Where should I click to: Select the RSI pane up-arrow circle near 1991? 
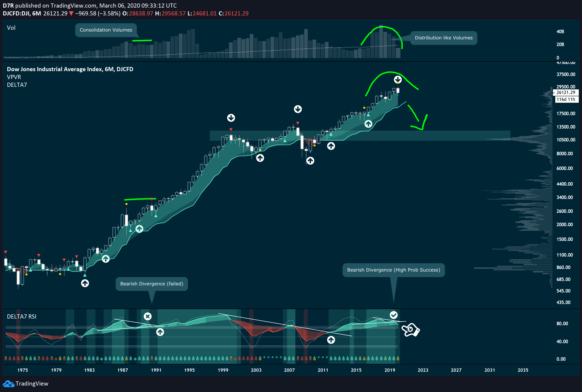tap(160, 332)
